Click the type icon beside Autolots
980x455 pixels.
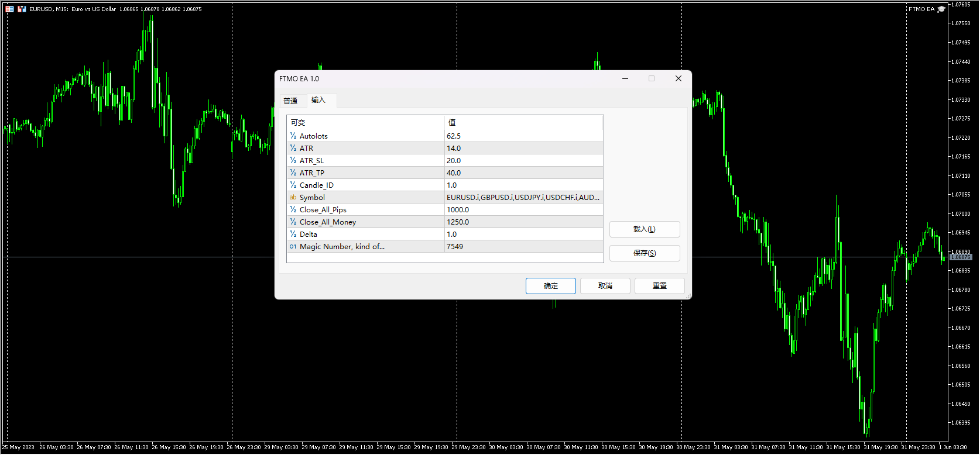(x=293, y=136)
